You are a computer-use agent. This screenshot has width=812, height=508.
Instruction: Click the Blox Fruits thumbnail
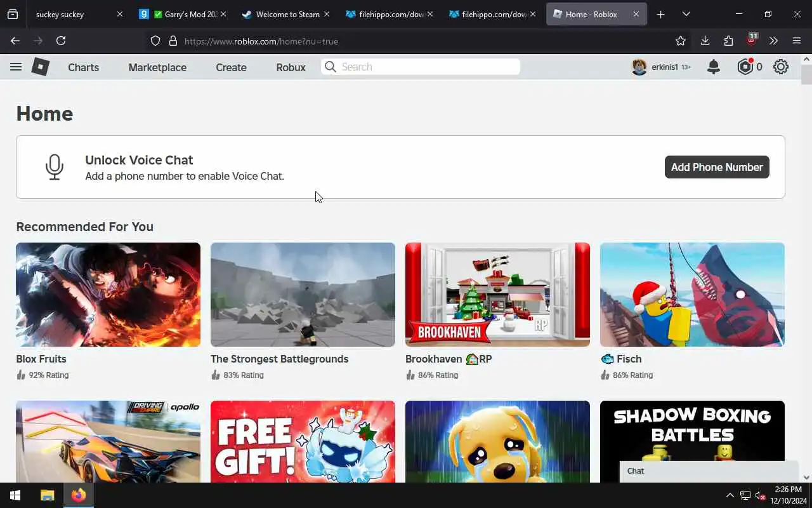point(108,295)
